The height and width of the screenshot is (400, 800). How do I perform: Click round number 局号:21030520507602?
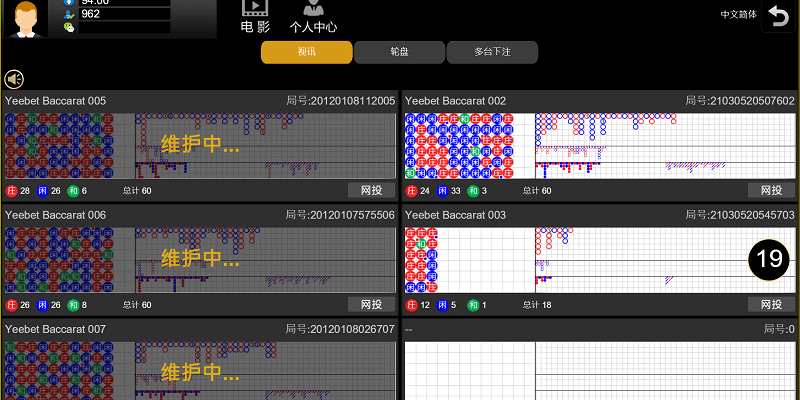point(740,101)
